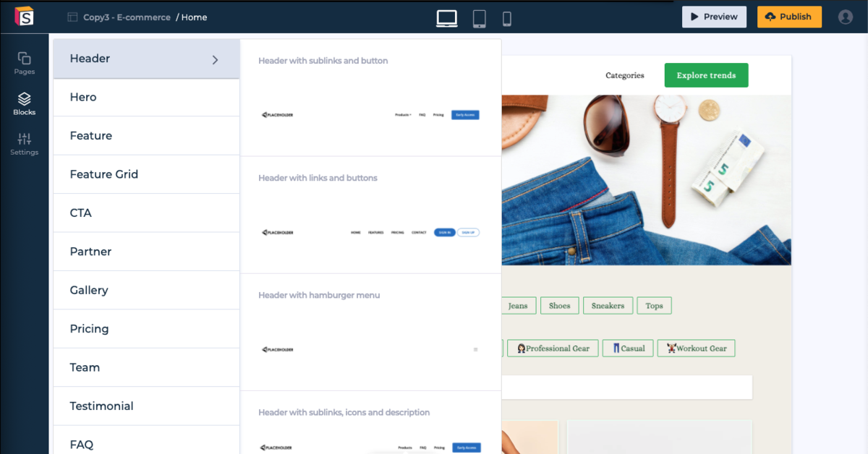Click the Sneakers category tag
The height and width of the screenshot is (454, 868).
point(608,306)
